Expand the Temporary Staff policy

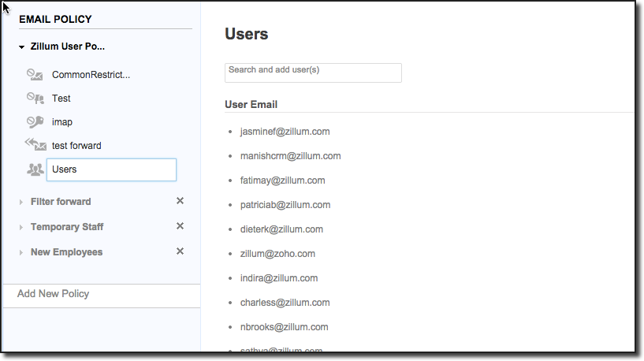point(22,228)
